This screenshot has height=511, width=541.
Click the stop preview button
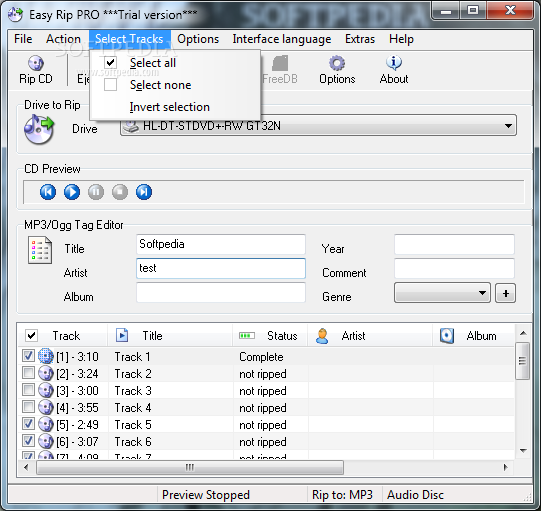pos(120,192)
